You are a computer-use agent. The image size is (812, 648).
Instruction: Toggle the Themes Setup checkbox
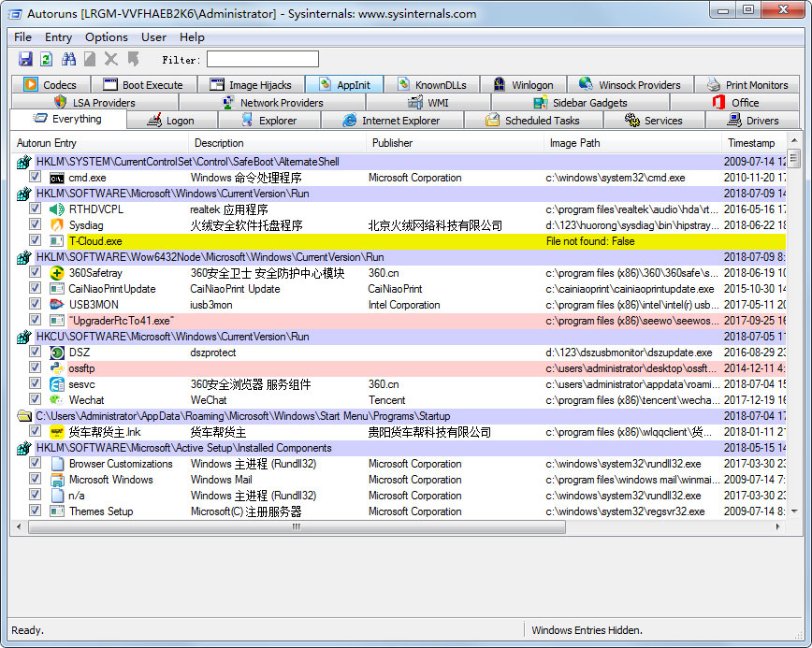(35, 511)
